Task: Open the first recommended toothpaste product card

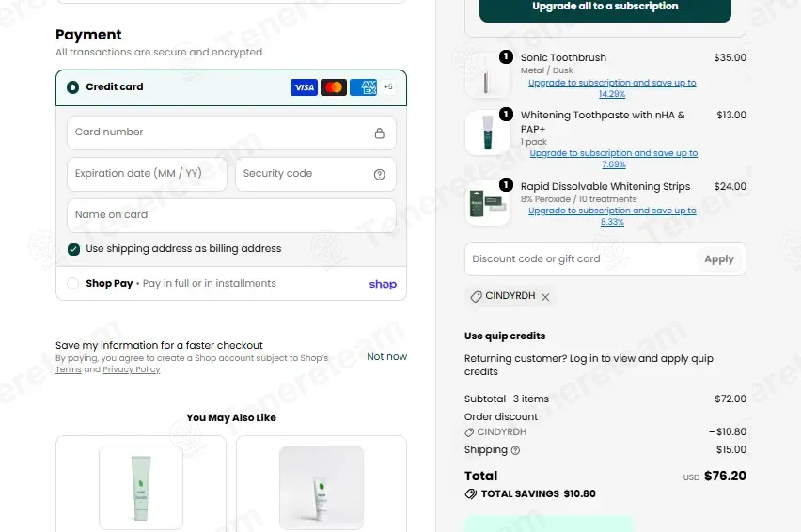Action: tap(141, 484)
